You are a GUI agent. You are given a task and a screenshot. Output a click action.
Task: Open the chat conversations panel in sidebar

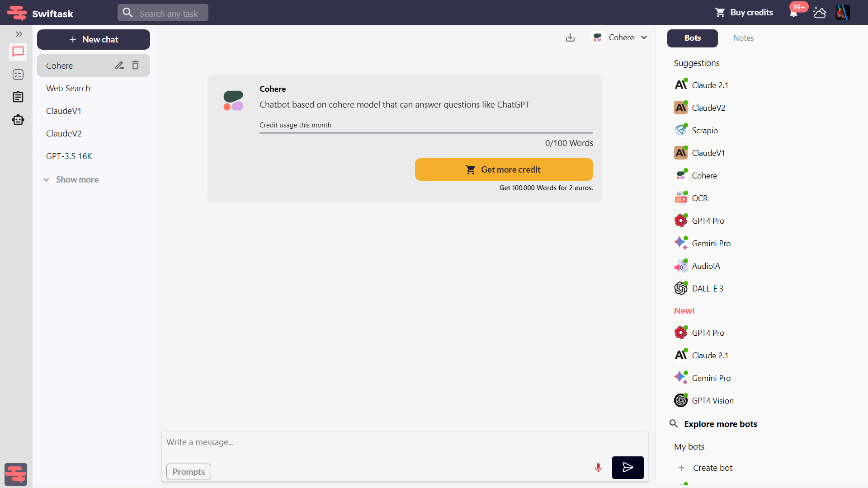click(x=18, y=52)
